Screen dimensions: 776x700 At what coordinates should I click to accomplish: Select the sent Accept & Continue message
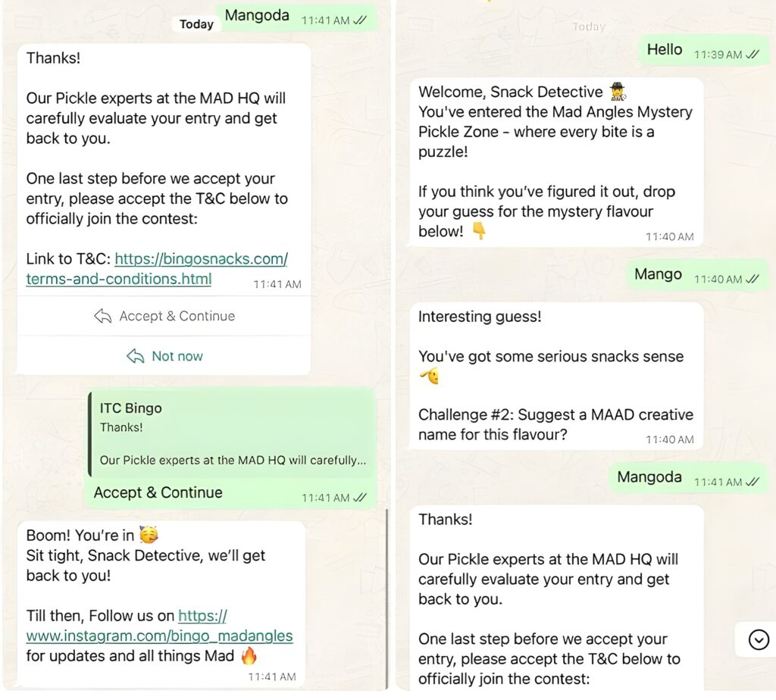pos(230,448)
